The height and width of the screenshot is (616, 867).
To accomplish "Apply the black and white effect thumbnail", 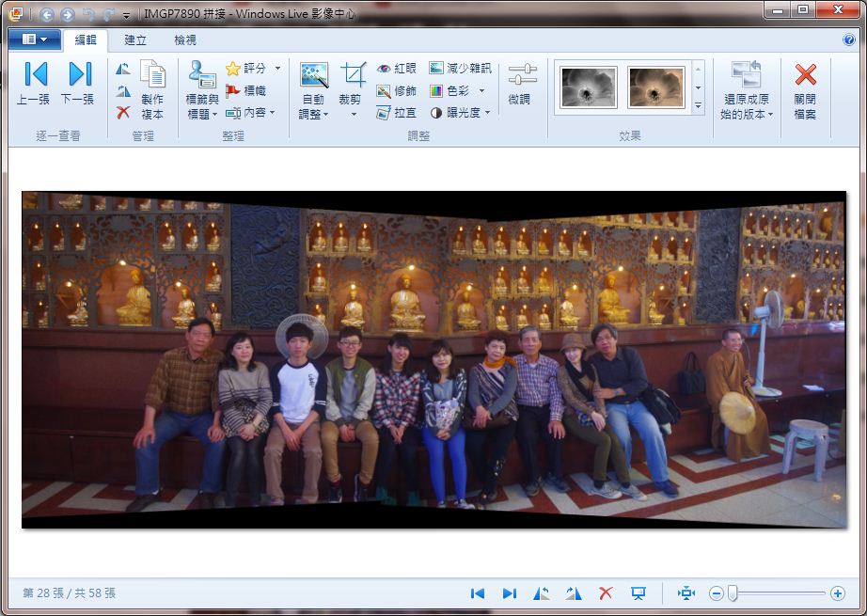I will pyautogui.click(x=589, y=87).
